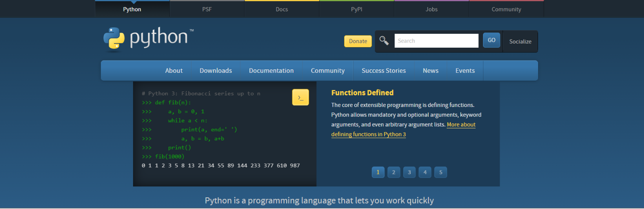Click the Fibonacci output number line
Image resolution: width=644 pixels, height=209 pixels.
[221, 166]
